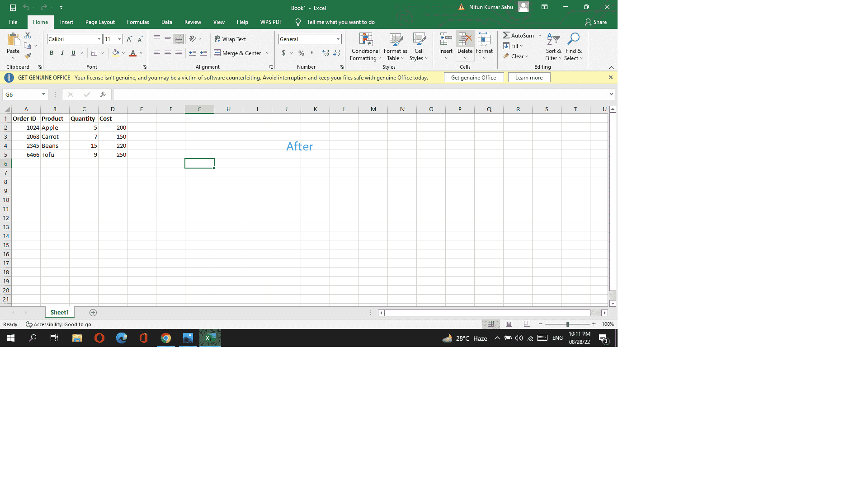
Task: Select the Sheet1 tab
Action: (59, 312)
